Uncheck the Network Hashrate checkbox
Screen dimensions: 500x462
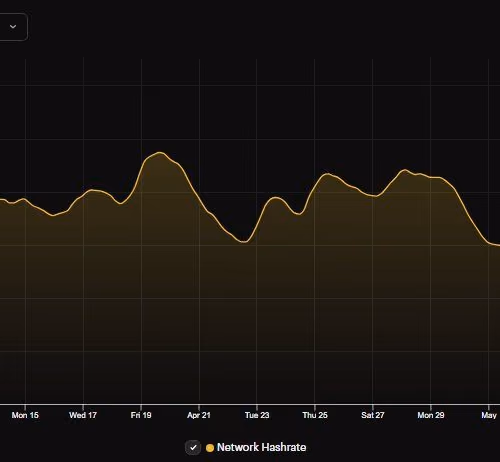[193, 447]
